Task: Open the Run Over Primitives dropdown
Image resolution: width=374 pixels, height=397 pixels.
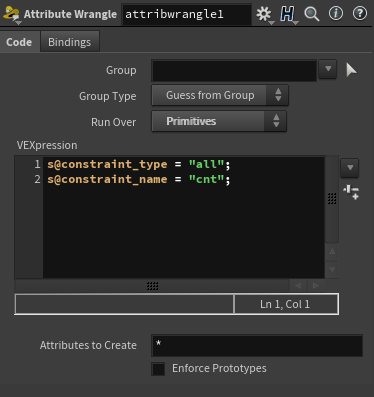Action: point(219,121)
